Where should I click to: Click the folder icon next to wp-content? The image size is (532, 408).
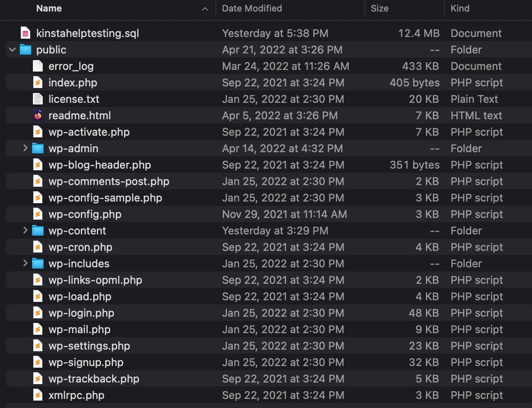point(38,230)
